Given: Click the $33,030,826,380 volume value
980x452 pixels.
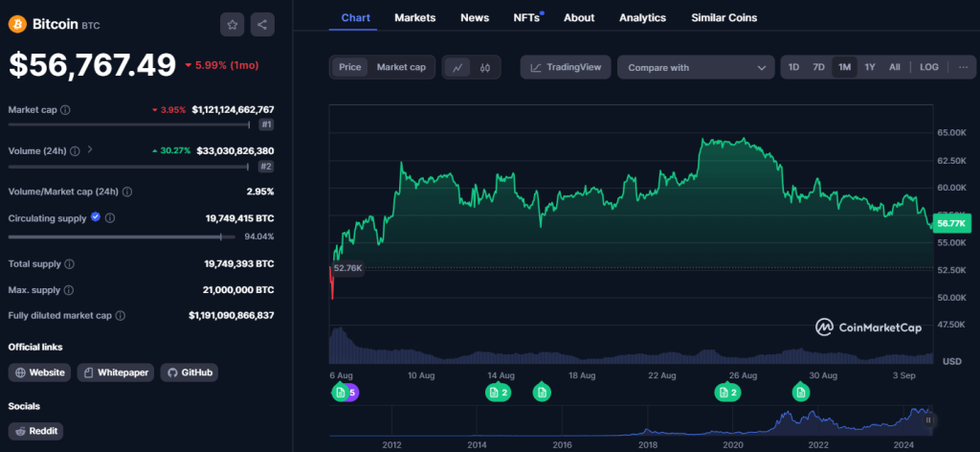Looking at the screenshot, I should pyautogui.click(x=235, y=150).
